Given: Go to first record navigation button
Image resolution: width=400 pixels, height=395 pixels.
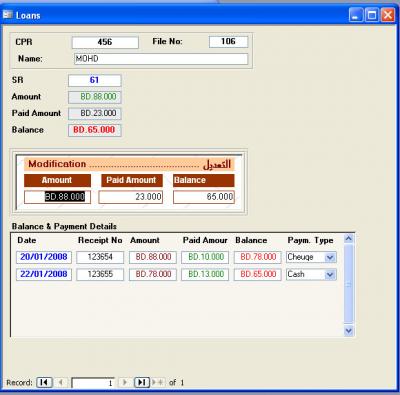Looking at the screenshot, I should pos(44,382).
